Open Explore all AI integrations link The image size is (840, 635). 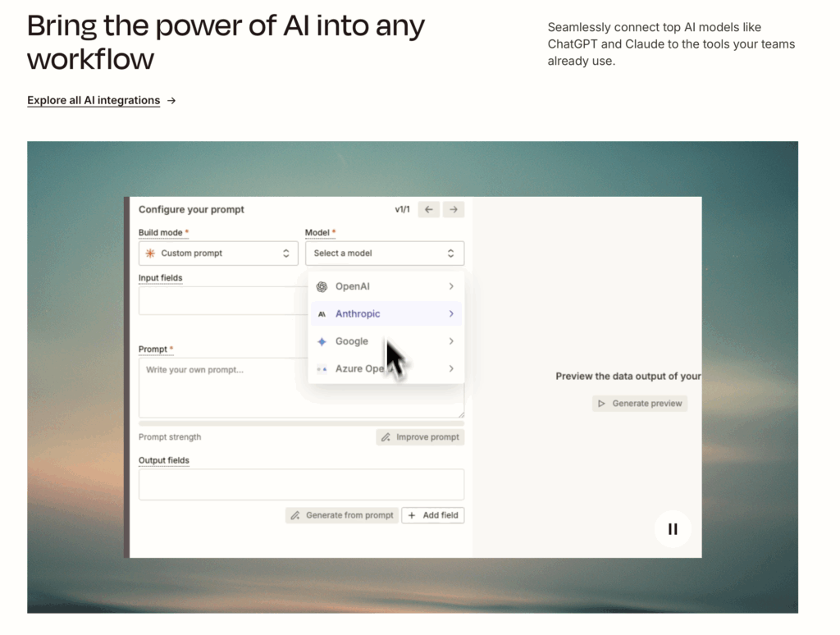point(94,101)
